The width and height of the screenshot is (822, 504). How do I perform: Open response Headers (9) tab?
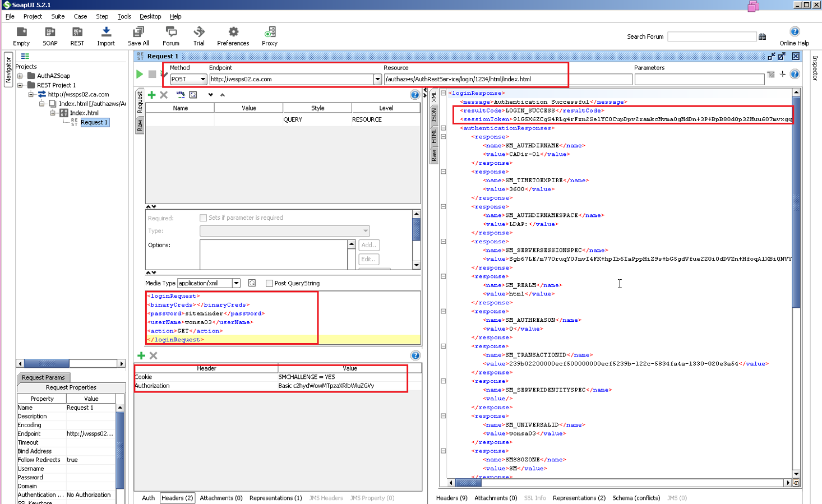(x=451, y=498)
